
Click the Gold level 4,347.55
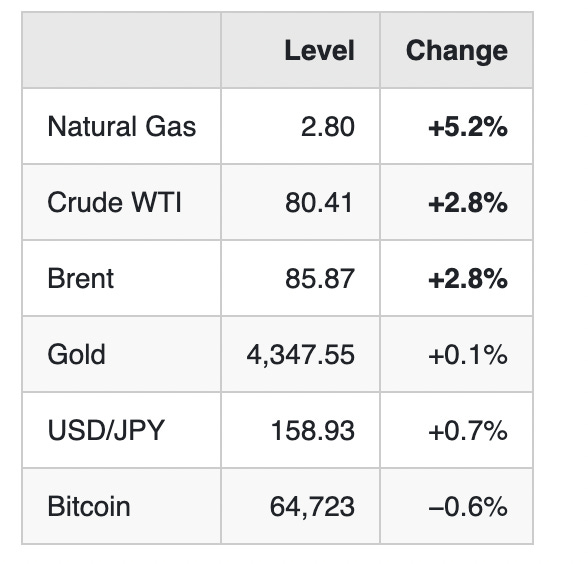[x=300, y=355]
